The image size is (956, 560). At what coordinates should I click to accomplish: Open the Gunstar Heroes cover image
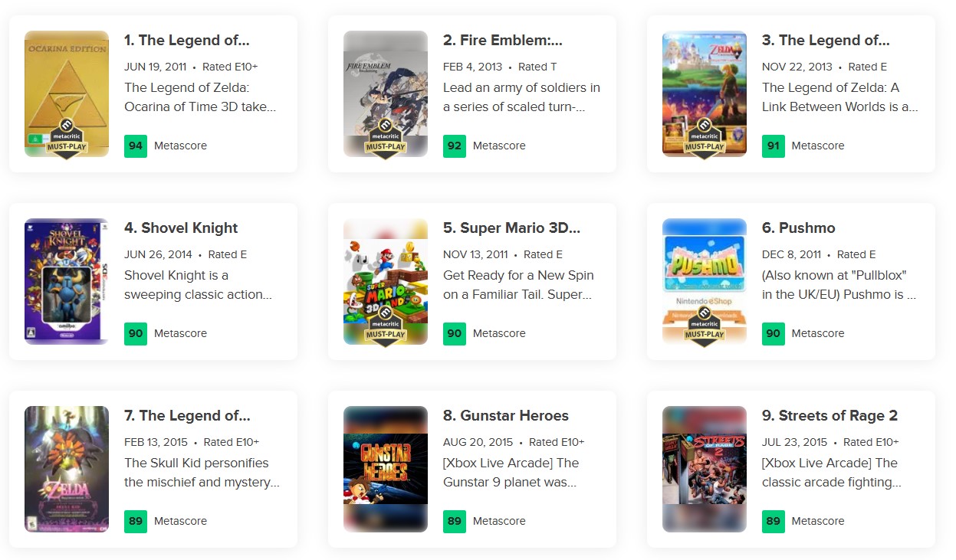[386, 469]
